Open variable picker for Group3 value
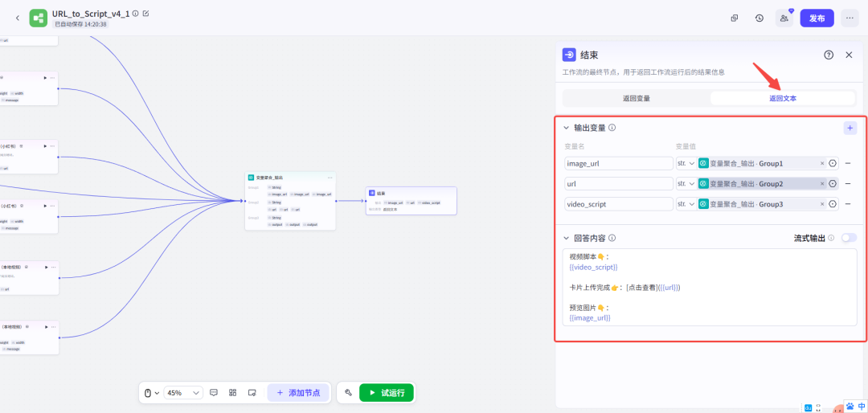 tap(833, 204)
